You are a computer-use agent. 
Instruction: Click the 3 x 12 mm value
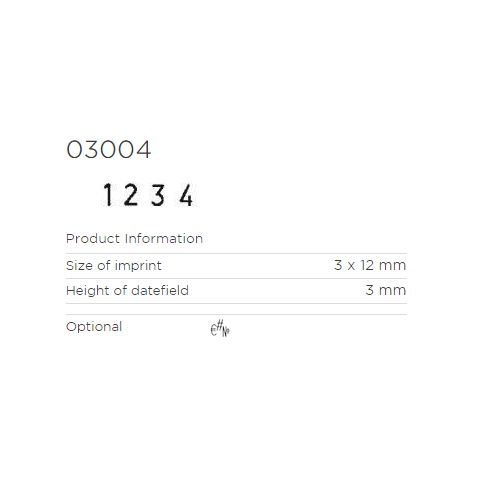point(370,265)
